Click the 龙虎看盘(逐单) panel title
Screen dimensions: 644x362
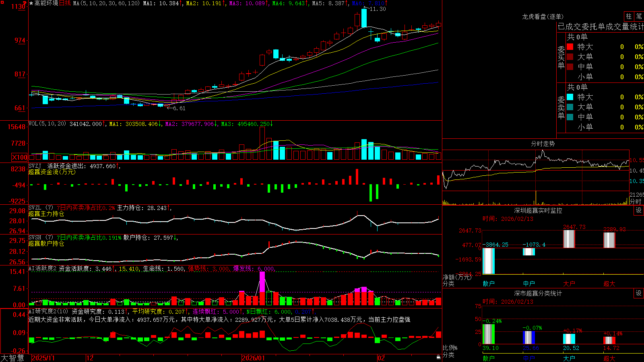[x=543, y=16]
